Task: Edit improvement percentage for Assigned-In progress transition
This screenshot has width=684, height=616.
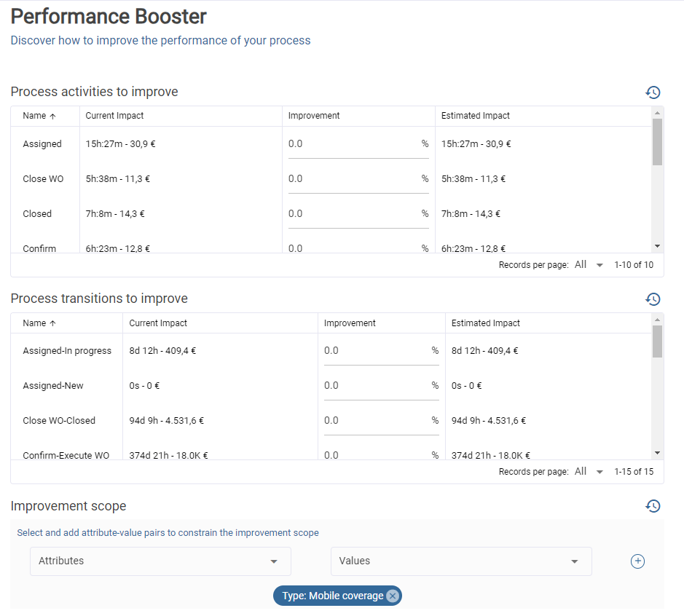Action: [376, 351]
